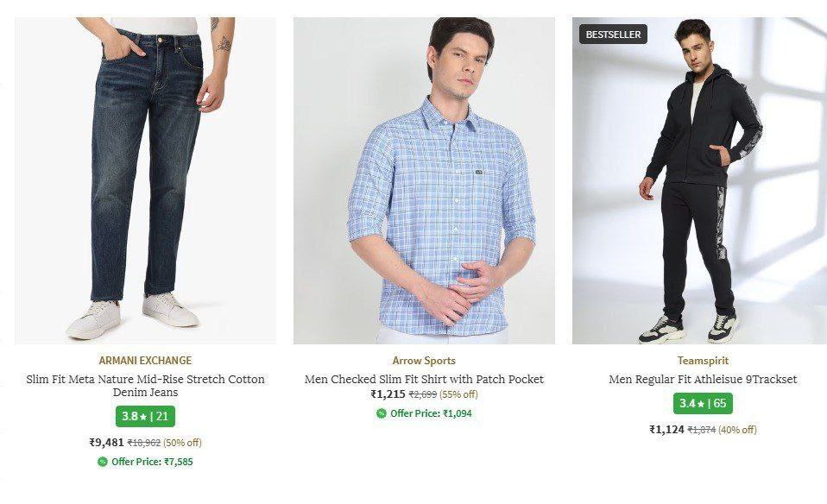Click the 3.8 star rating badge
827x504 pixels.
(145, 416)
